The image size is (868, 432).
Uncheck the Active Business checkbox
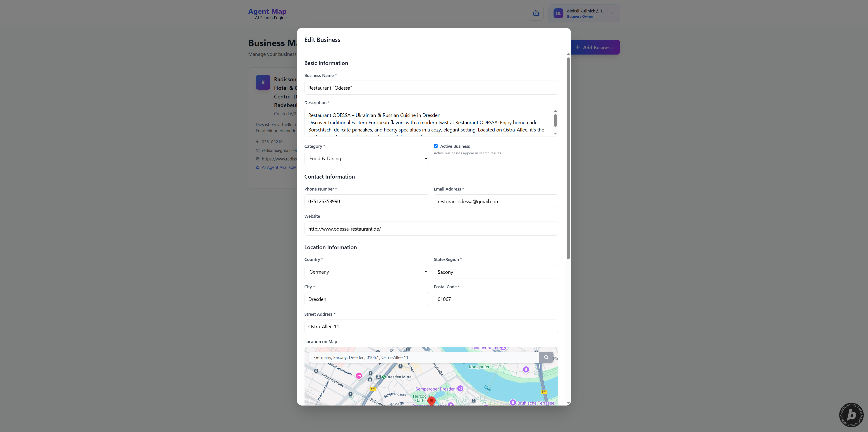(x=436, y=146)
